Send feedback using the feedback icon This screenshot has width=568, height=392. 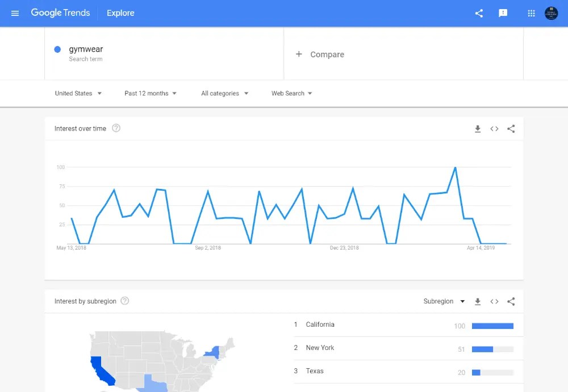pyautogui.click(x=503, y=12)
